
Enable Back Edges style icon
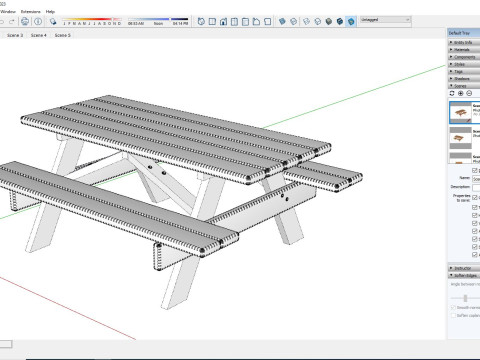pos(293,22)
